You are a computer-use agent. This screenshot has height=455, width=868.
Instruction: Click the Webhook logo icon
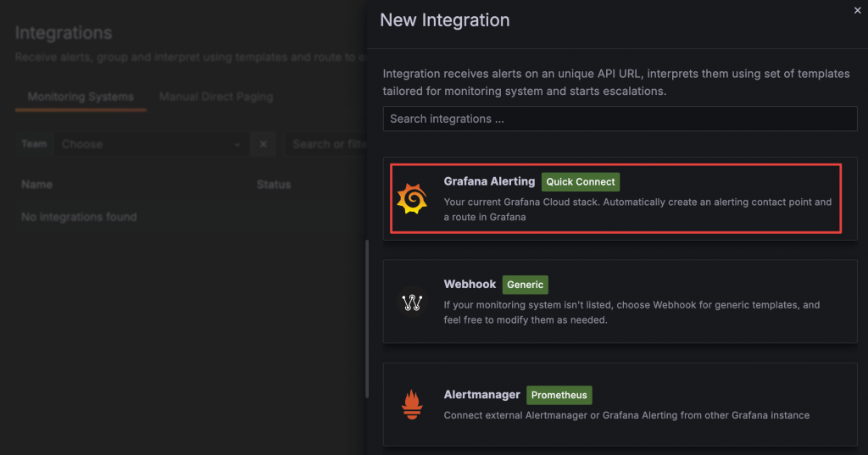coord(412,302)
